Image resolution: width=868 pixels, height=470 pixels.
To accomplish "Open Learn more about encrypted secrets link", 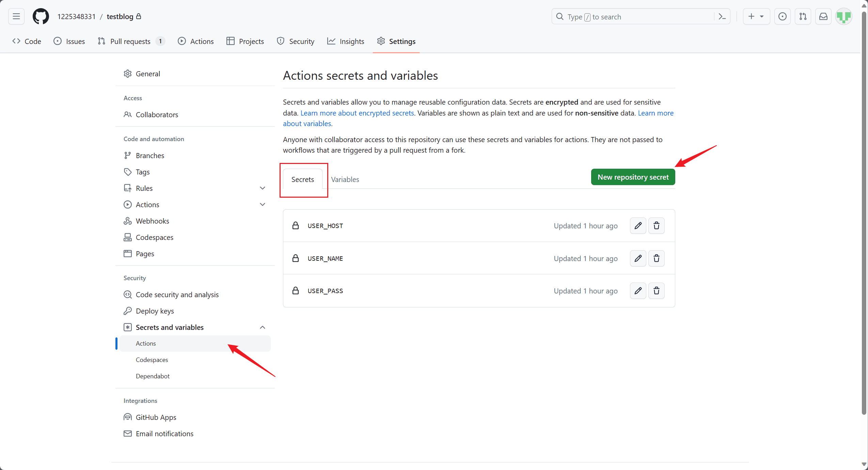I will pyautogui.click(x=357, y=113).
